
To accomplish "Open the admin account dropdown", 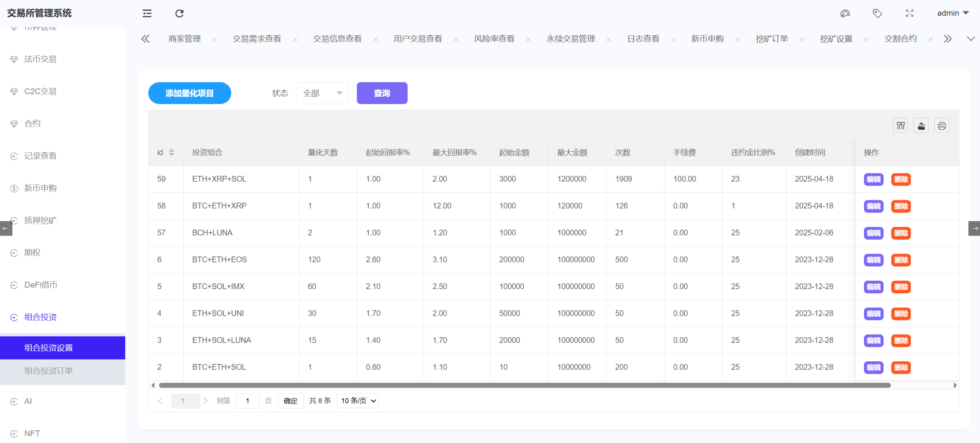I will 953,13.
